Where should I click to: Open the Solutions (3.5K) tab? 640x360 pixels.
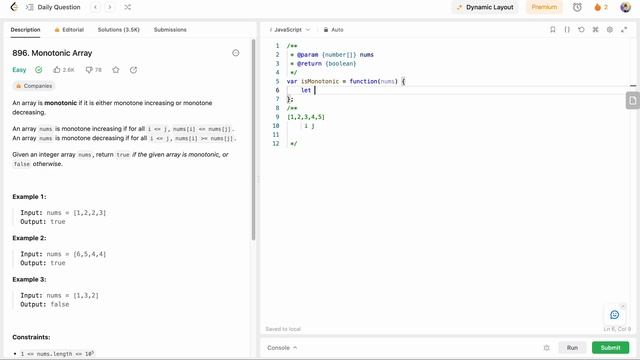[118, 30]
